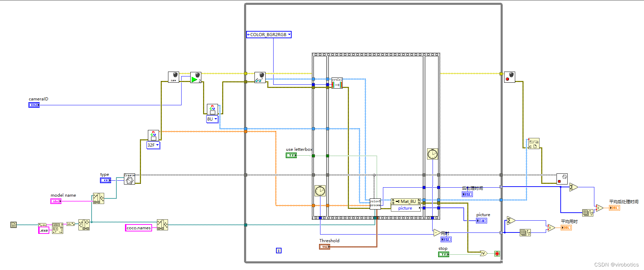Toggle the use letterbox boolean terminal
Image resolution: width=644 pixels, height=270 pixels.
click(x=291, y=155)
